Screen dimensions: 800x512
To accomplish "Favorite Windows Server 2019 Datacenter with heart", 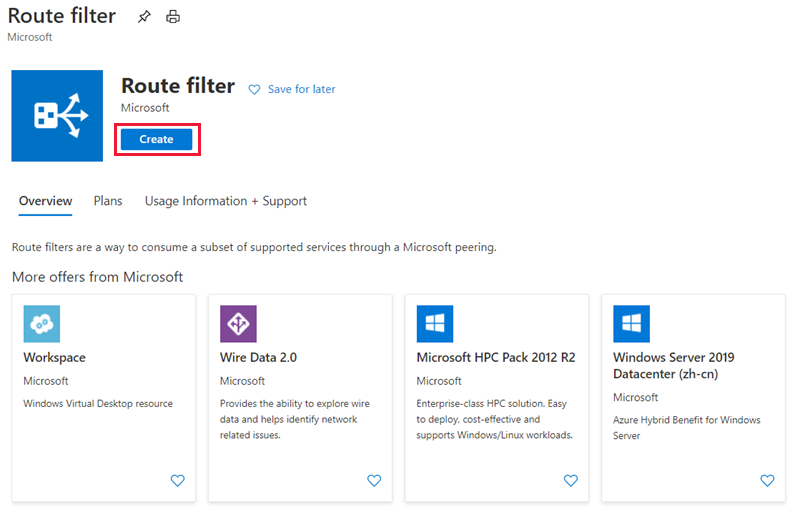I will coord(767,480).
